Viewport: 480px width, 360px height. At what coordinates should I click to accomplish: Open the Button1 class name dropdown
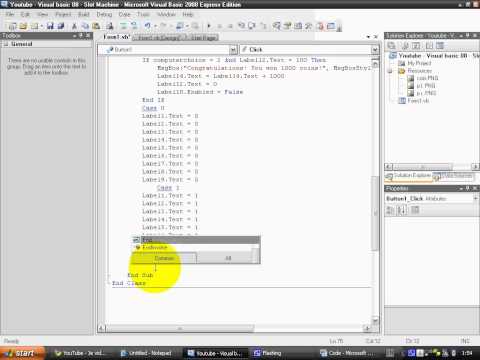[233, 50]
